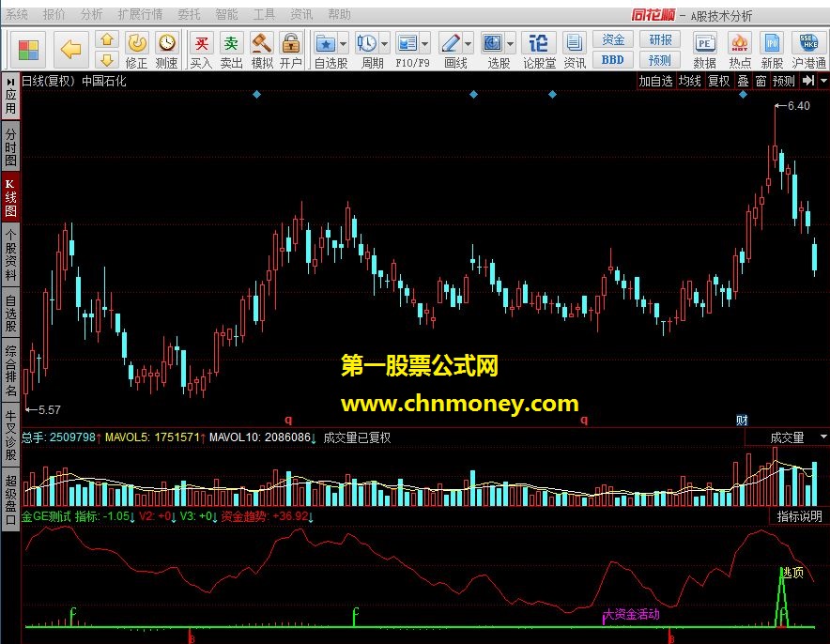Open the 帮助 menu
Screen dimensions: 830x644
coord(339,15)
